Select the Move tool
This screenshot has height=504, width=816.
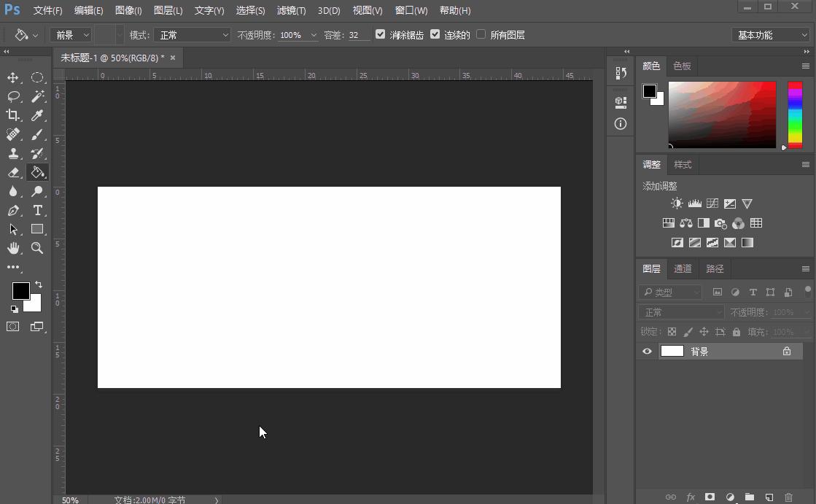coord(13,77)
